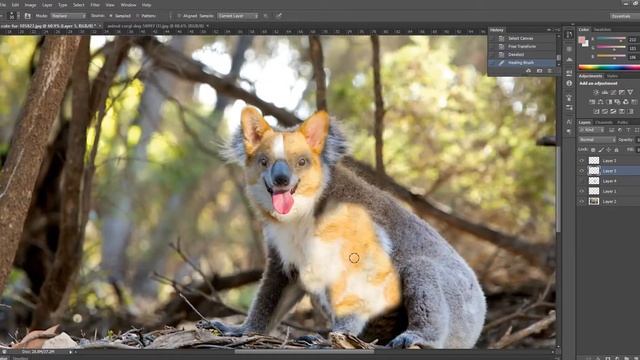Open the layer Kind filter dropdown
This screenshot has height=360, width=640.
(592, 130)
